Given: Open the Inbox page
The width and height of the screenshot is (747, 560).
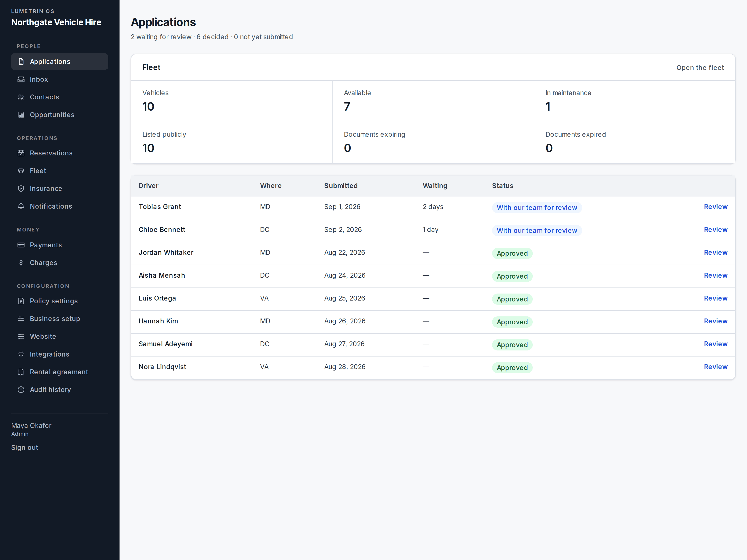Looking at the screenshot, I should (60, 79).
